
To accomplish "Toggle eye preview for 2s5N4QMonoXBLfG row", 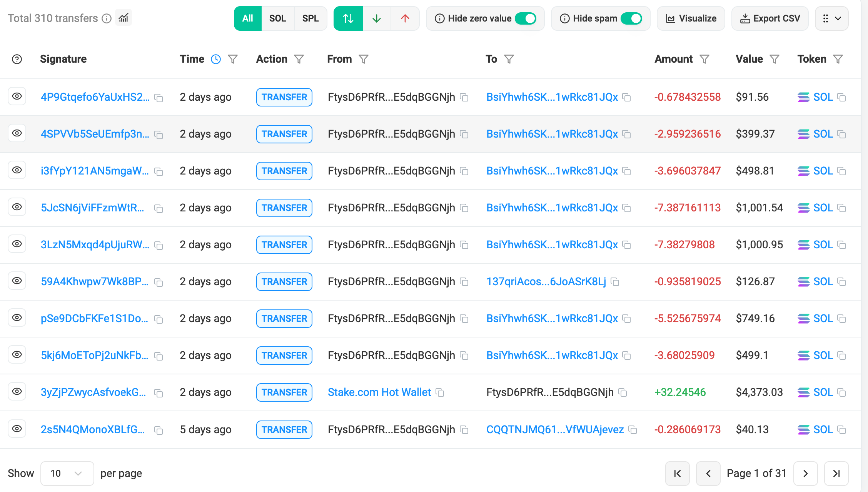I will 17,429.
